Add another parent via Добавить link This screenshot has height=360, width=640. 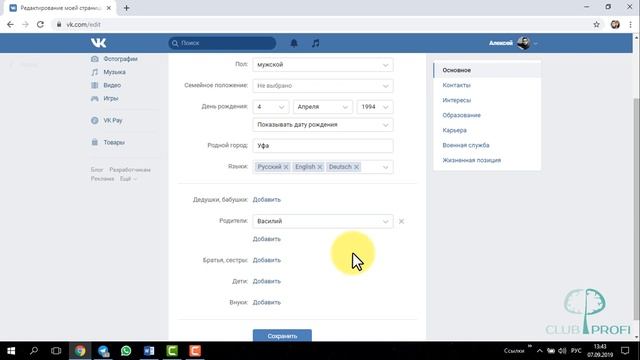pos(267,239)
